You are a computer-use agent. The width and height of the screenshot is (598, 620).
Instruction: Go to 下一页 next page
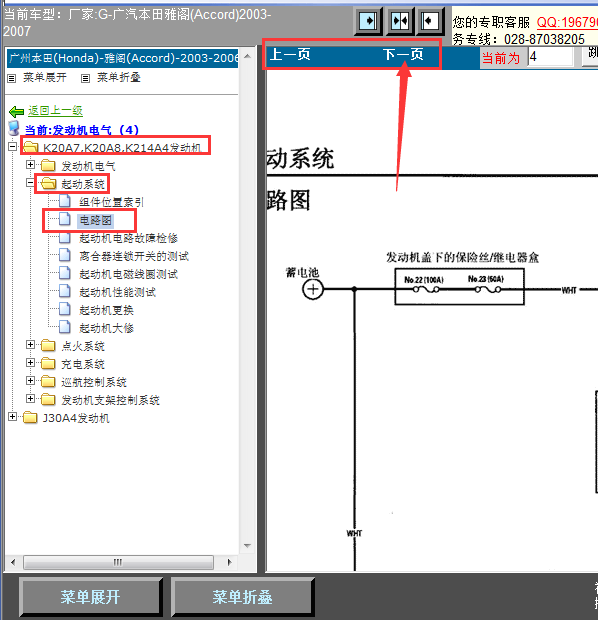[403, 55]
